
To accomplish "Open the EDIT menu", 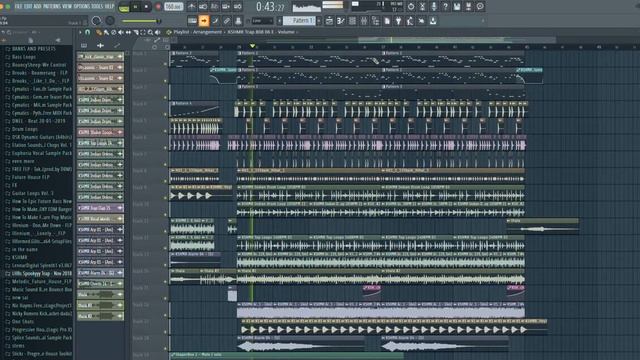I will [x=27, y=7].
